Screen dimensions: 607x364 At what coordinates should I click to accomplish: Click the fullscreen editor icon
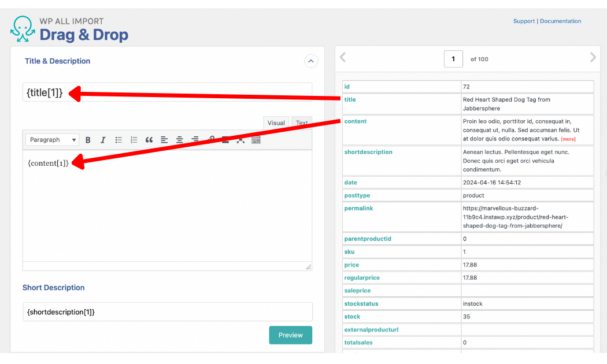[240, 140]
